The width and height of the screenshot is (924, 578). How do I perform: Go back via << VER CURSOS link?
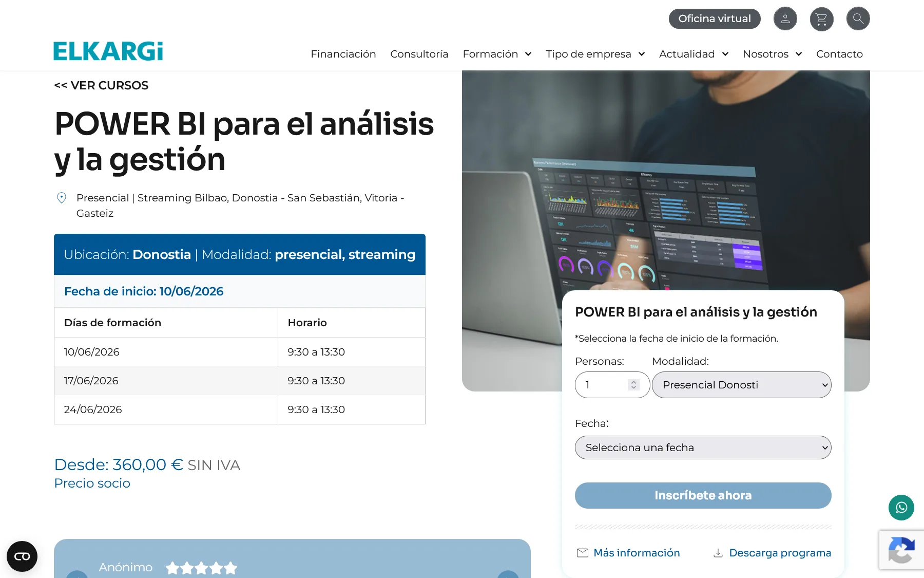[101, 85]
